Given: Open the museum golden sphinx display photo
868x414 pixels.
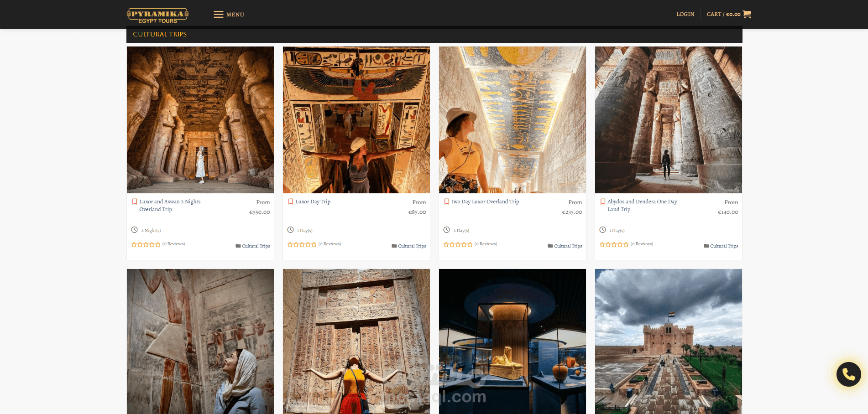Looking at the screenshot, I should [x=512, y=342].
